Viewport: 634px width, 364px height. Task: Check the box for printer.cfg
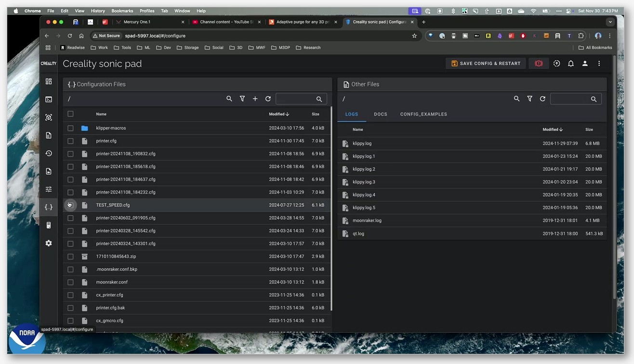click(70, 141)
